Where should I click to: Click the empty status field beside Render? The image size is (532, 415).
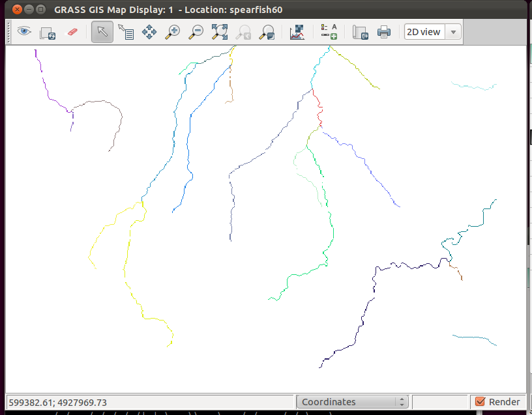coord(439,402)
